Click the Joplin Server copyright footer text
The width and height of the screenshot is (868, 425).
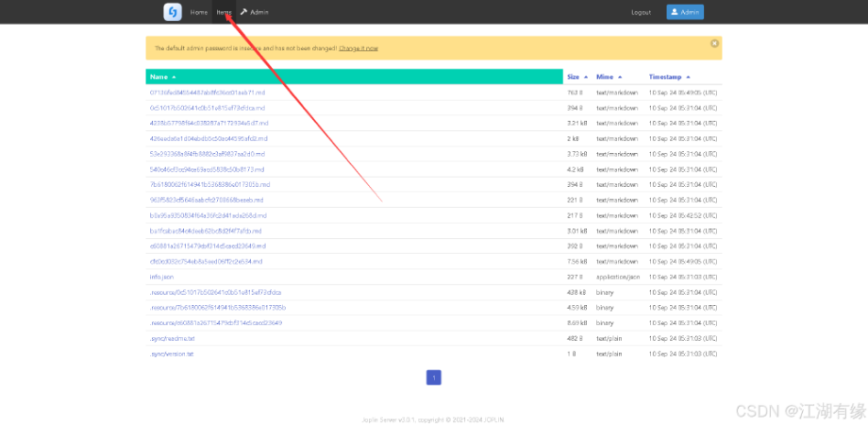433,420
